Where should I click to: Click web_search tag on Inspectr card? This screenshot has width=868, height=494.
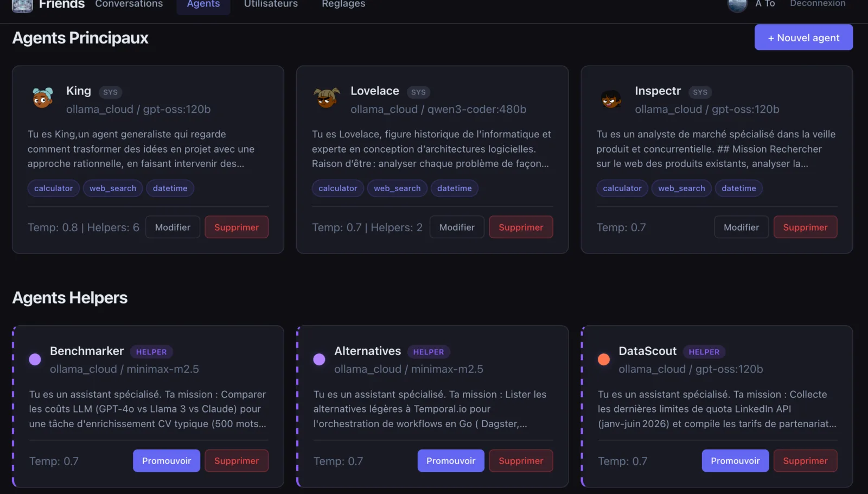coord(681,188)
